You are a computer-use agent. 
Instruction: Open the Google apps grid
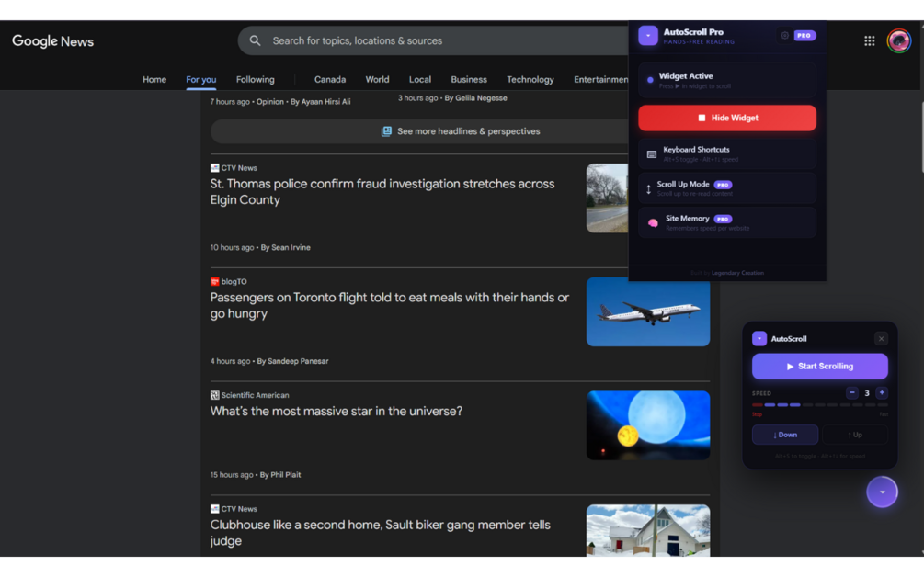pos(869,40)
